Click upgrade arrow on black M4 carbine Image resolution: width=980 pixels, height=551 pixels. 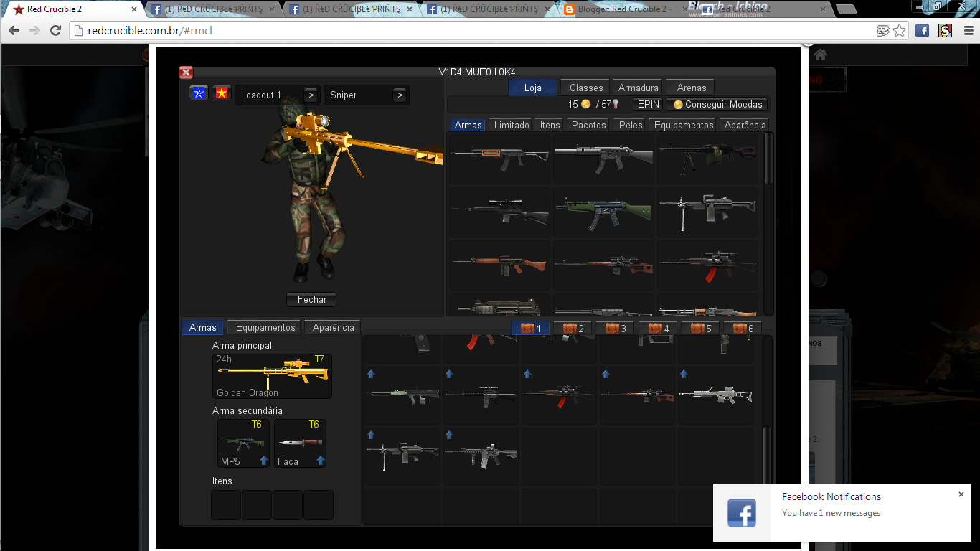[x=449, y=435]
